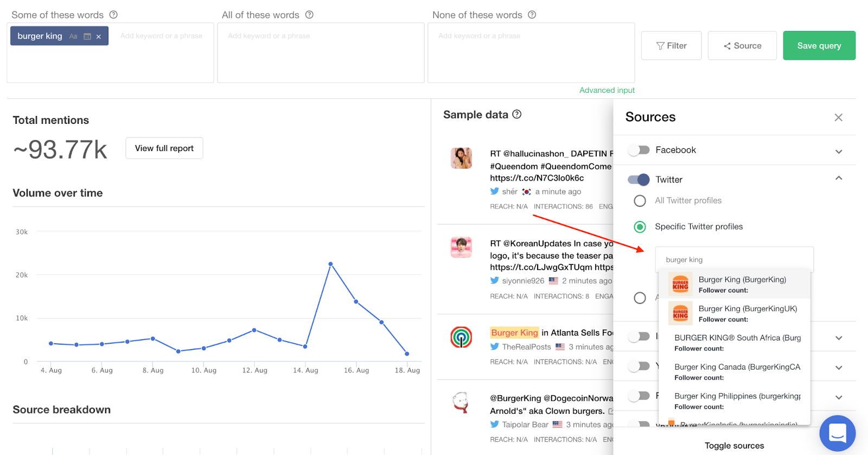
Task: Collapse the Twitter source section
Action: coord(839,178)
